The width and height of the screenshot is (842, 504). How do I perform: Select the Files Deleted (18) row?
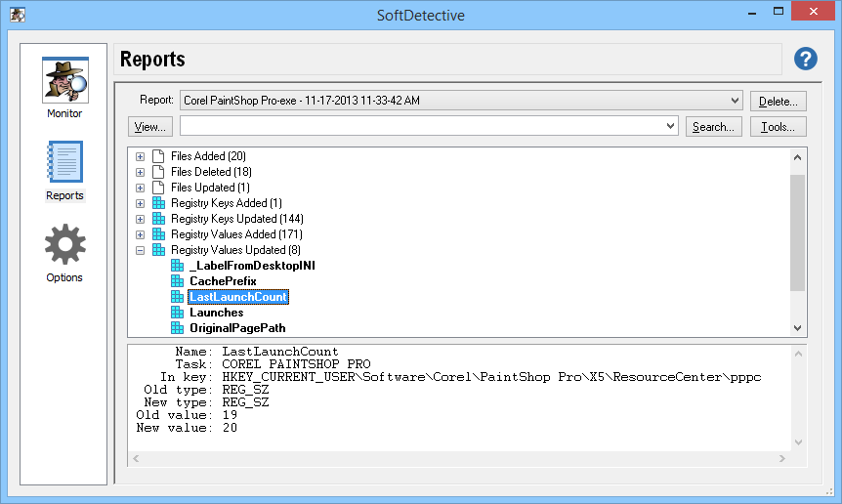click(211, 172)
